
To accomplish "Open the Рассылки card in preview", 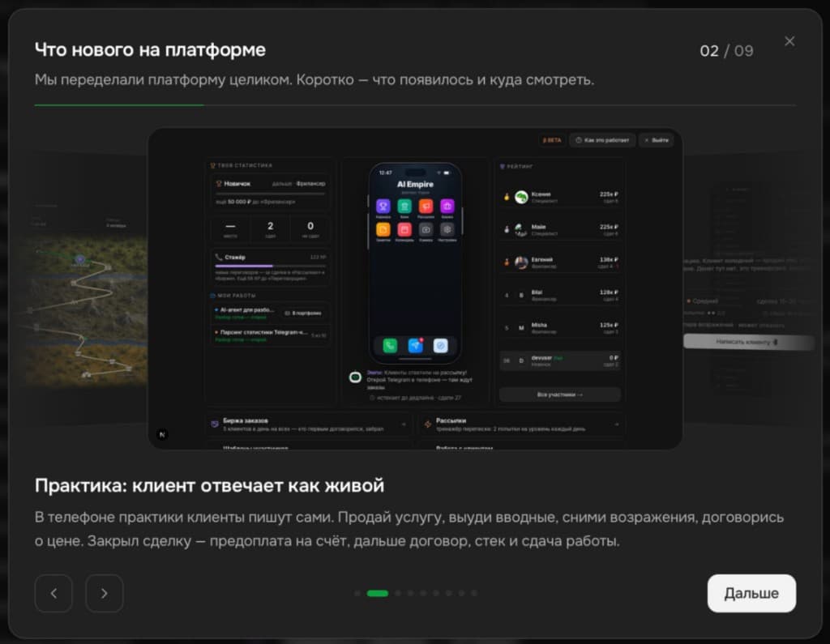I will (x=522, y=424).
